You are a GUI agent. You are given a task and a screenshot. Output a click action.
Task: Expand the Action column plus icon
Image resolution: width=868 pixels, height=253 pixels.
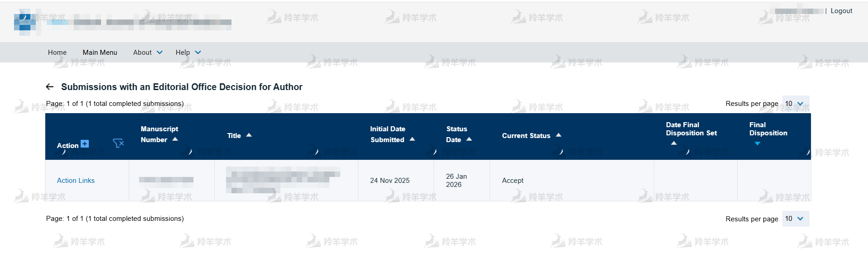tap(85, 144)
